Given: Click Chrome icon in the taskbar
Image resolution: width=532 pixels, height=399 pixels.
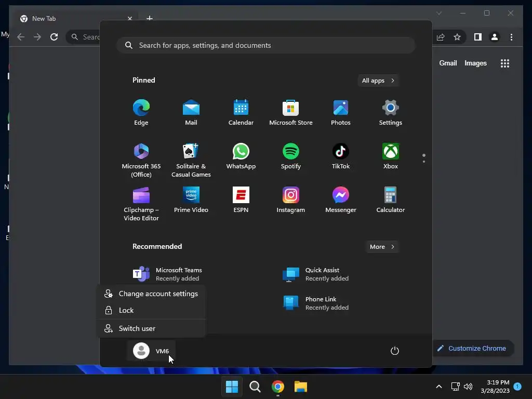Looking at the screenshot, I should coord(278,387).
